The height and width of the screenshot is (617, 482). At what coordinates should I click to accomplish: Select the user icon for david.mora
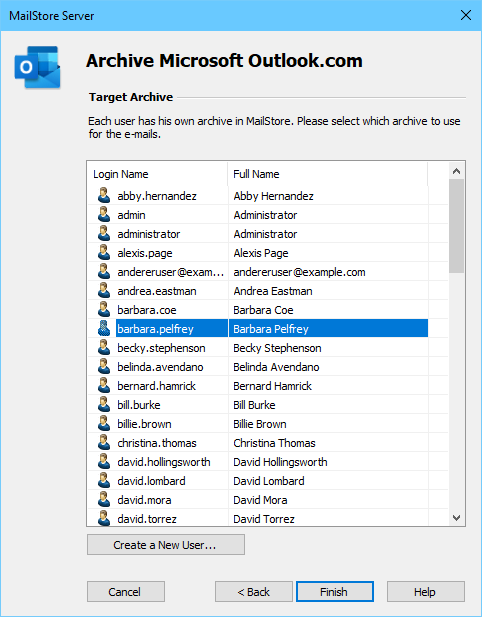click(104, 499)
